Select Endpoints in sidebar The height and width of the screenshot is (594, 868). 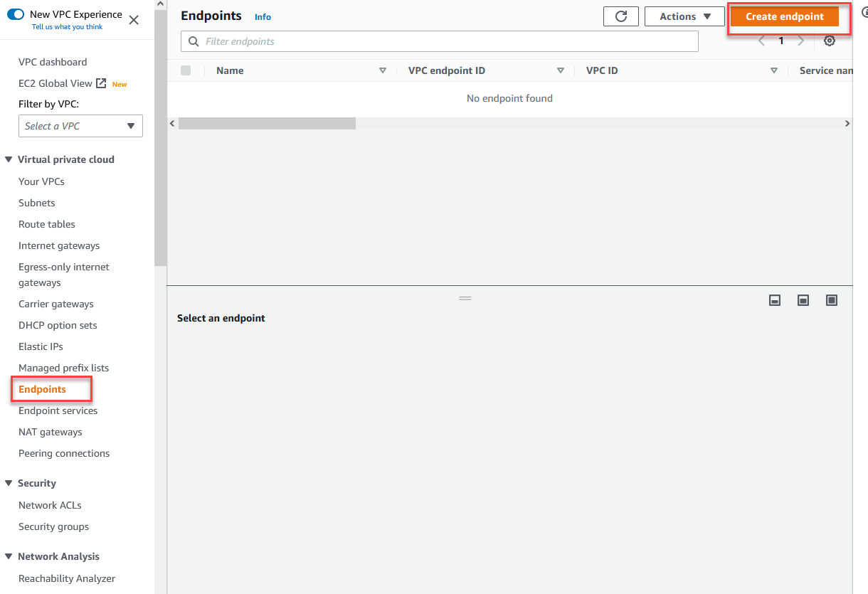42,389
